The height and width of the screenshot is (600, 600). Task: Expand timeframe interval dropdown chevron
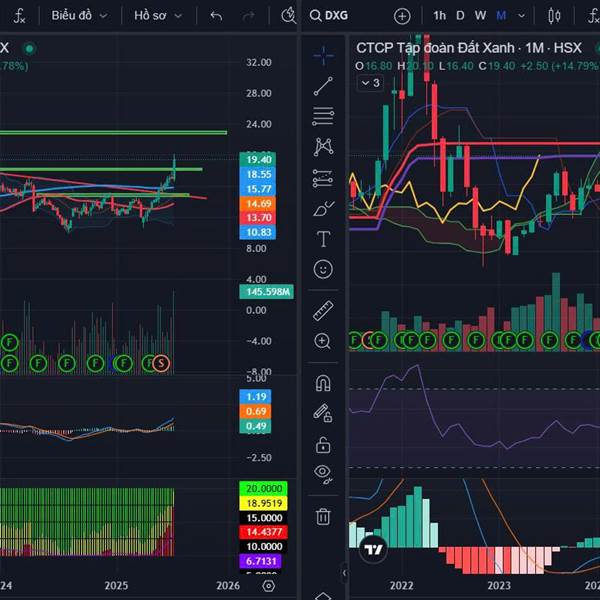pyautogui.click(x=521, y=16)
